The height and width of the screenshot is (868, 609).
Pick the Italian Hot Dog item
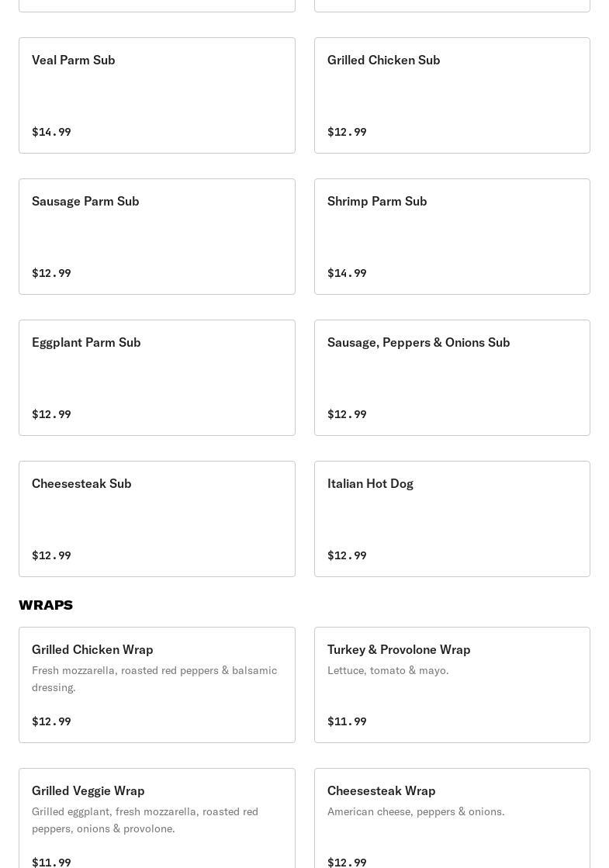pos(452,519)
